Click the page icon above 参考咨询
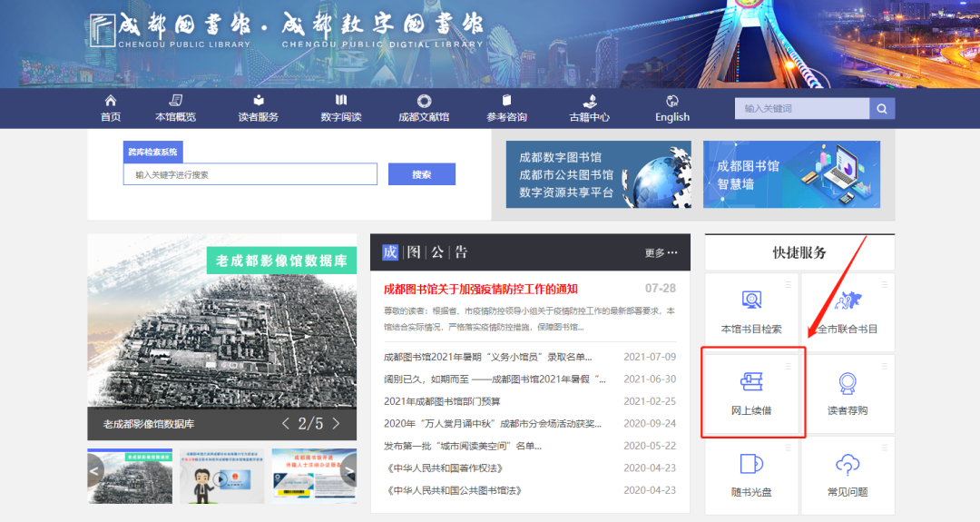 click(507, 100)
